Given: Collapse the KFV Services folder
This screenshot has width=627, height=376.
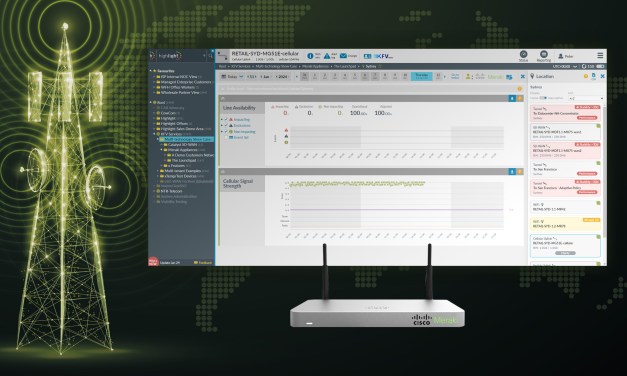Looking at the screenshot, I should click(x=154, y=134).
